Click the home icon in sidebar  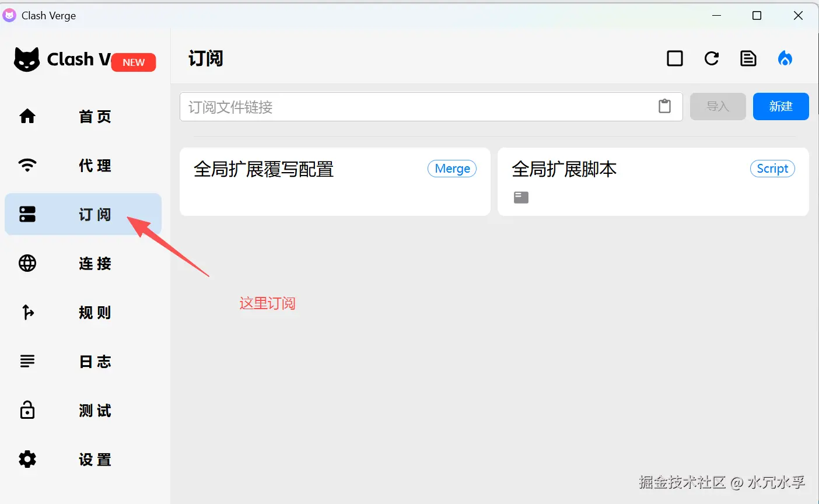tap(27, 116)
